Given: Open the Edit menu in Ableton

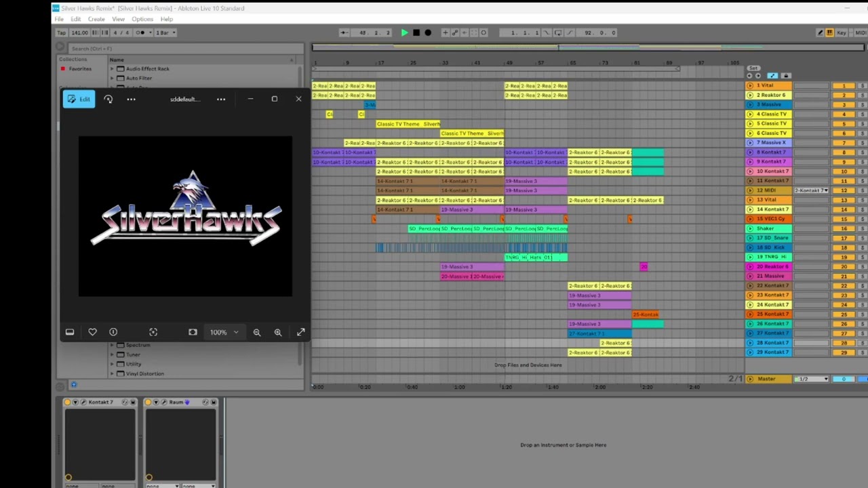Looking at the screenshot, I should click(75, 19).
